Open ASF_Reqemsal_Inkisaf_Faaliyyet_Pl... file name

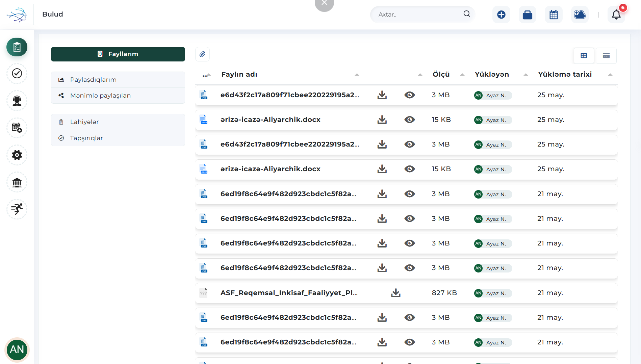[x=289, y=293]
